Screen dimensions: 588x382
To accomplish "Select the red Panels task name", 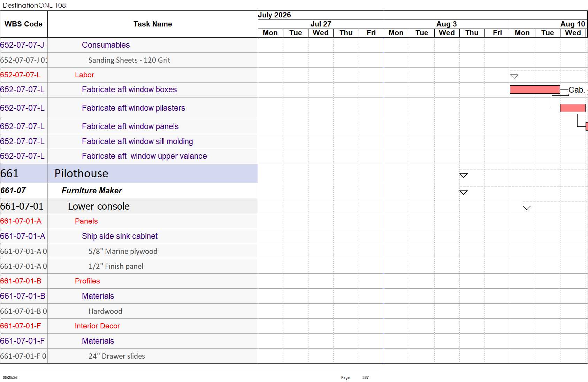I will (x=86, y=221).
